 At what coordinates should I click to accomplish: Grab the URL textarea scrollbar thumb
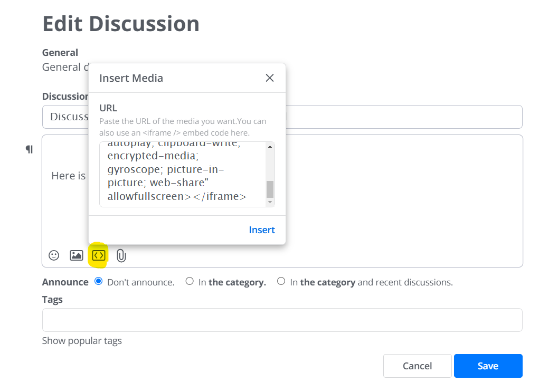coord(270,189)
